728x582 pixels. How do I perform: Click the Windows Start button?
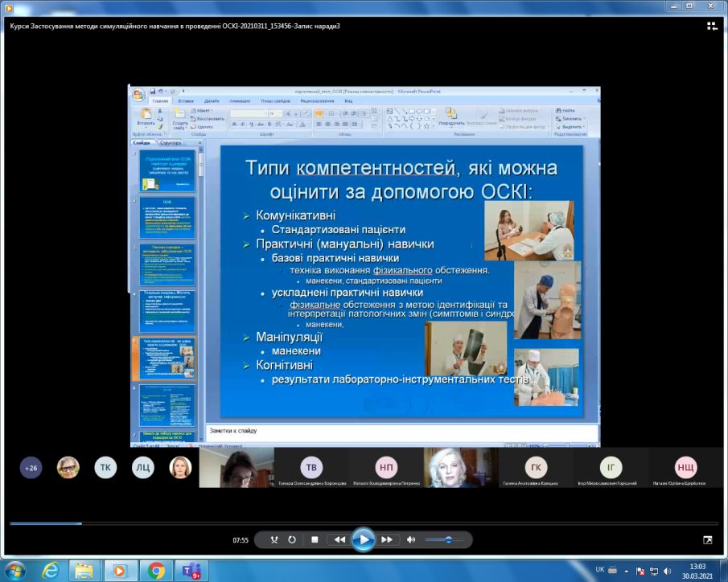pyautogui.click(x=14, y=570)
